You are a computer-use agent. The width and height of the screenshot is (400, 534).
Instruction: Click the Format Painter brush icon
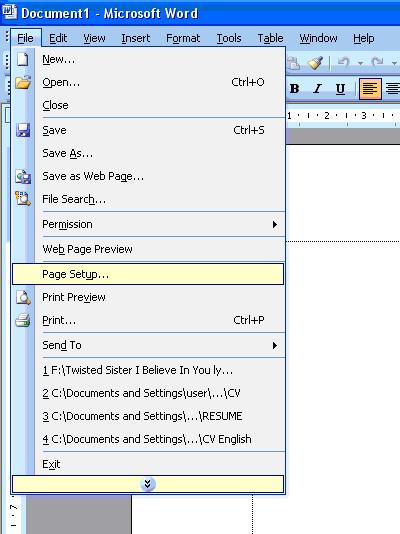click(315, 63)
